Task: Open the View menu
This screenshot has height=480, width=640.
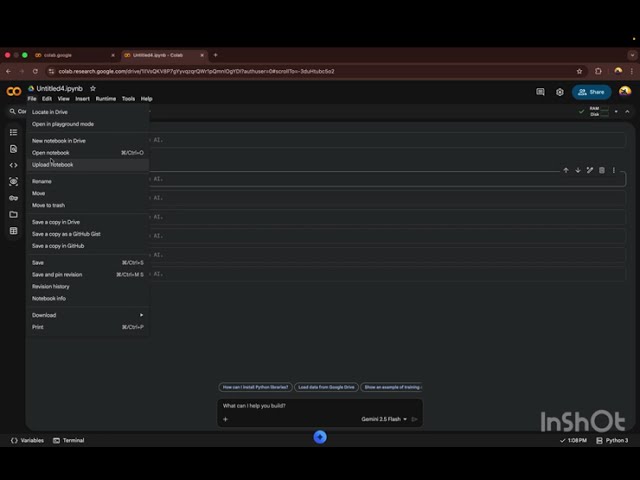Action: tap(63, 99)
